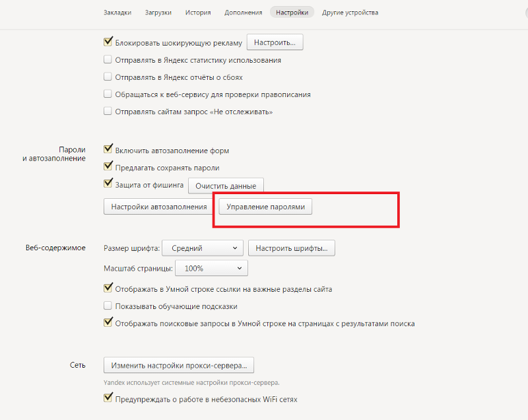528x420 pixels.
Task: Click Изменить настройки прокси-сервера button
Action: pos(179,365)
